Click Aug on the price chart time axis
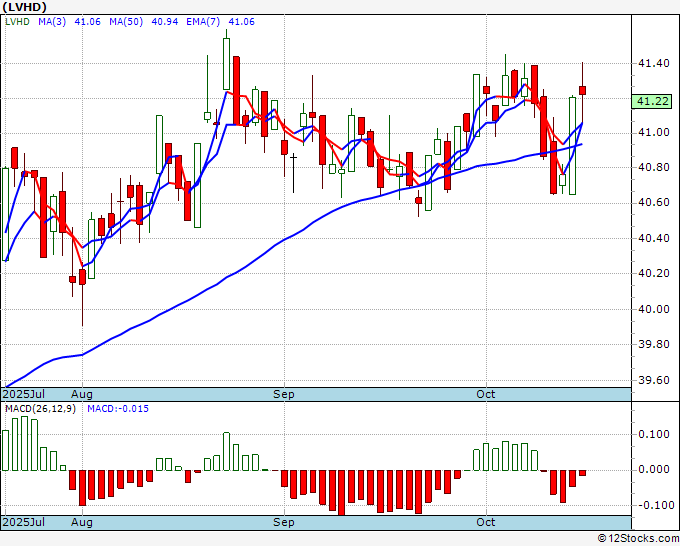 82,394
